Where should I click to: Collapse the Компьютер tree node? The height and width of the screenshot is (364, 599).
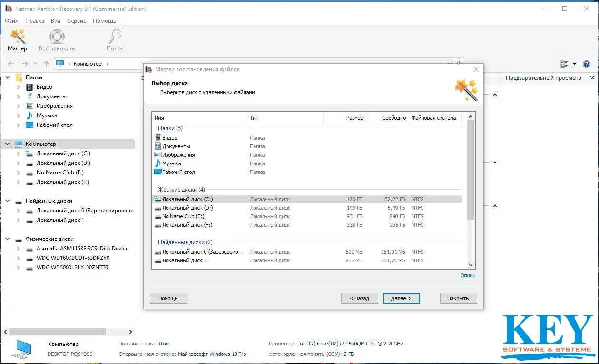[8, 144]
